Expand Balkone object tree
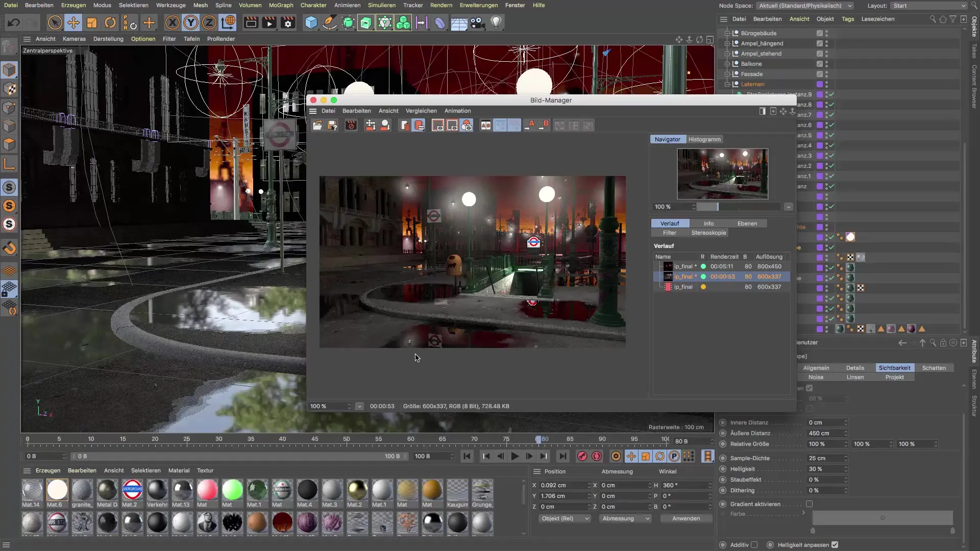Screen dimensions: 980x551 click(x=727, y=64)
